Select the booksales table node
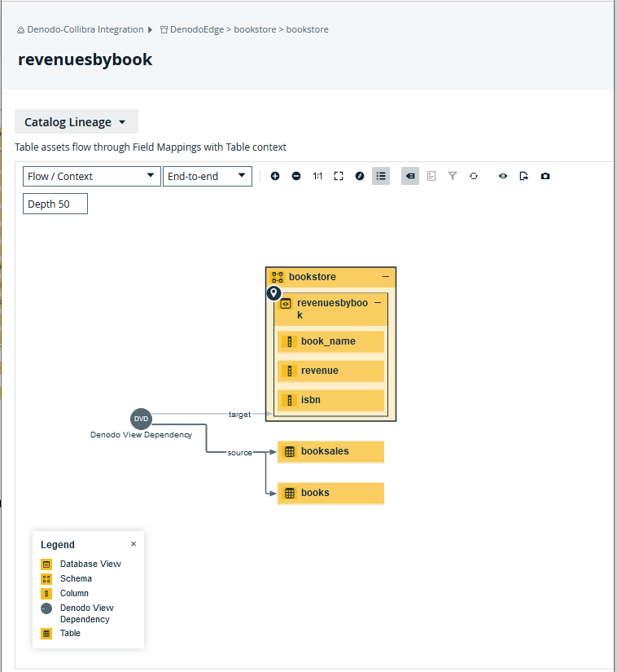The image size is (617, 672). [330, 452]
